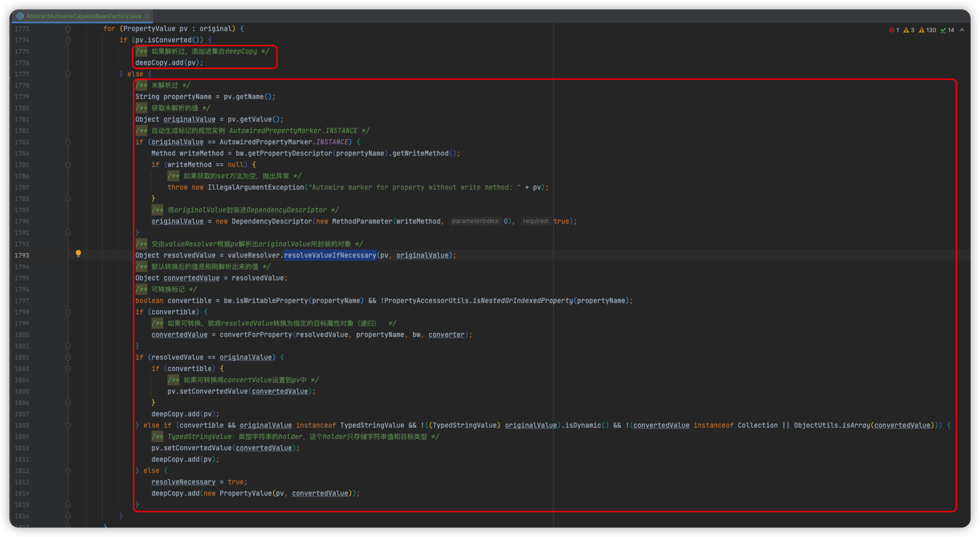Collapse the writeMethod null check fold at line 1785

68,165
